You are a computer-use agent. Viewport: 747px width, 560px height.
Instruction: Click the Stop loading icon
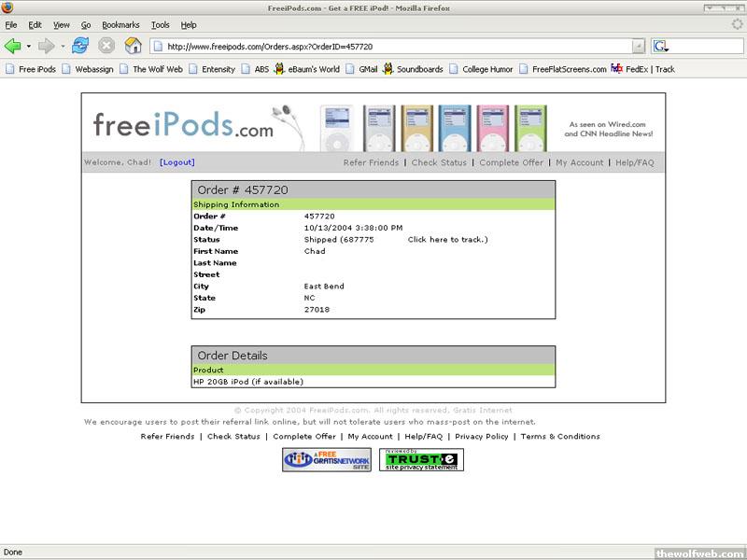pyautogui.click(x=106, y=46)
